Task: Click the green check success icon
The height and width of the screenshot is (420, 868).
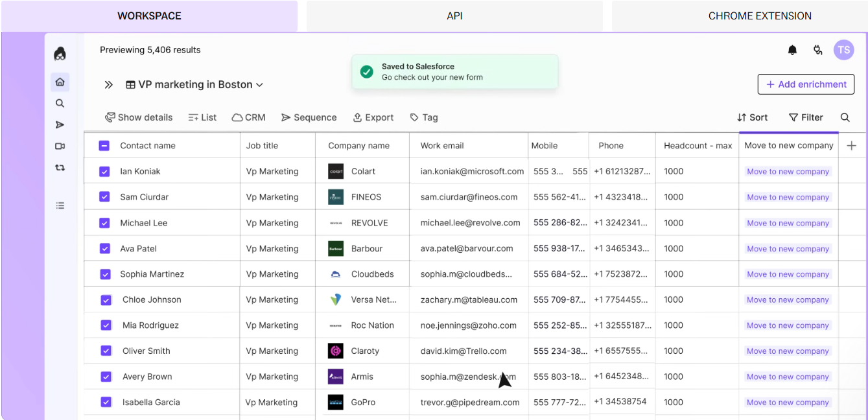Action: [367, 71]
